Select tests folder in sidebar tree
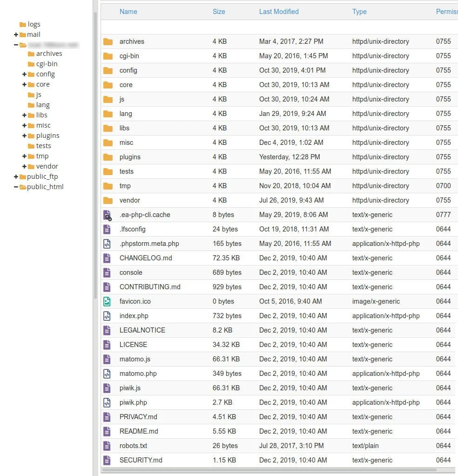 point(43,146)
